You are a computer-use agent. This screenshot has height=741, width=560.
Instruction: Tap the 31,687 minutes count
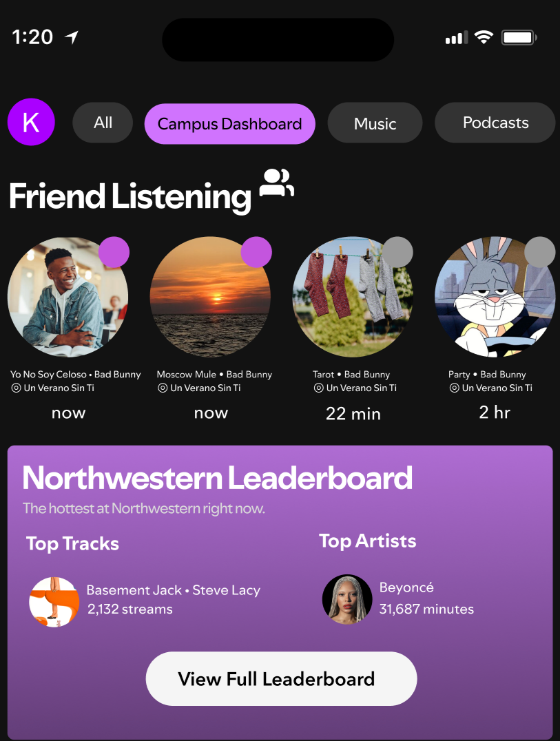426,609
